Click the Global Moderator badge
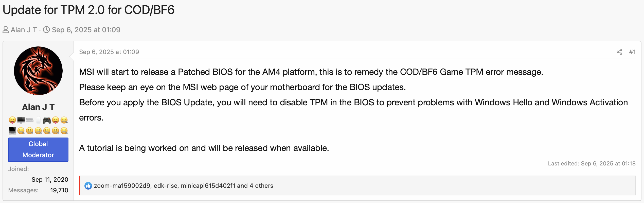The image size is (644, 203). [38, 149]
